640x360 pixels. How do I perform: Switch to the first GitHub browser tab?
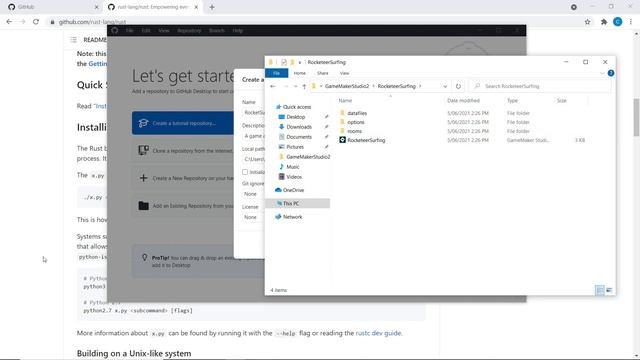(53, 7)
